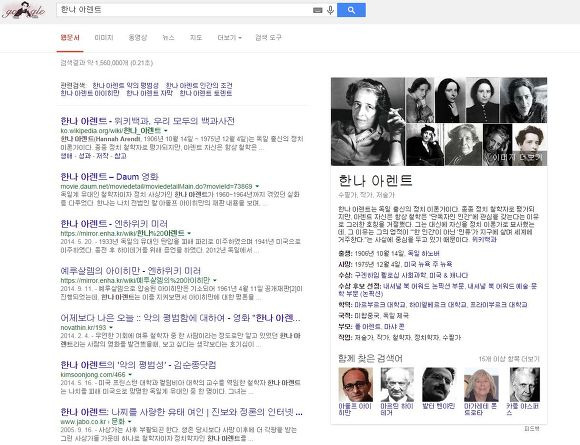Click 피드백 link below knowledge panel
580x445 pixels.
click(x=532, y=428)
